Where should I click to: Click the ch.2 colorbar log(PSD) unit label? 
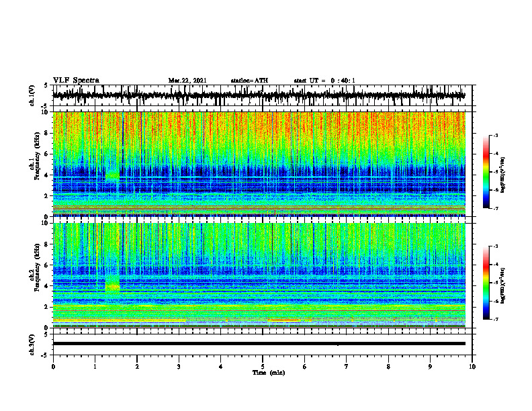(503, 285)
